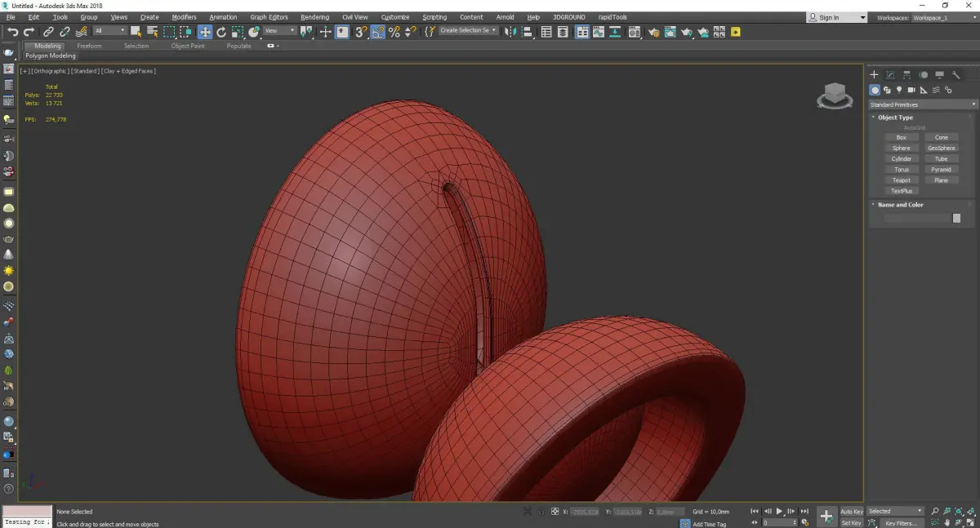This screenshot has height=528, width=980.
Task: Open the Workspaces Workspace_1 dropdown
Action: pos(944,17)
